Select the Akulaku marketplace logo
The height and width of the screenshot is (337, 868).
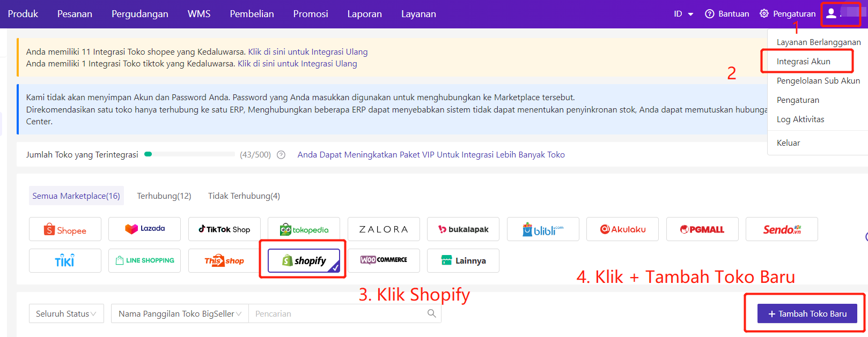click(x=622, y=229)
